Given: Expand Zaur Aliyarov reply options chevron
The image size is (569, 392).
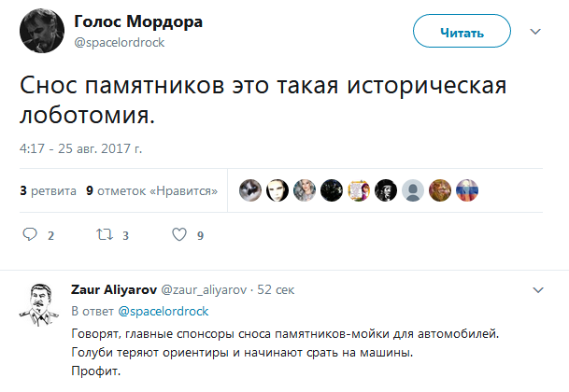Looking at the screenshot, I should point(535,289).
